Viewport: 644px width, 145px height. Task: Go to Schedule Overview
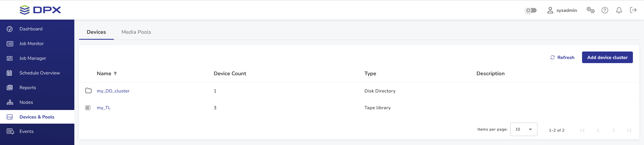tap(39, 73)
